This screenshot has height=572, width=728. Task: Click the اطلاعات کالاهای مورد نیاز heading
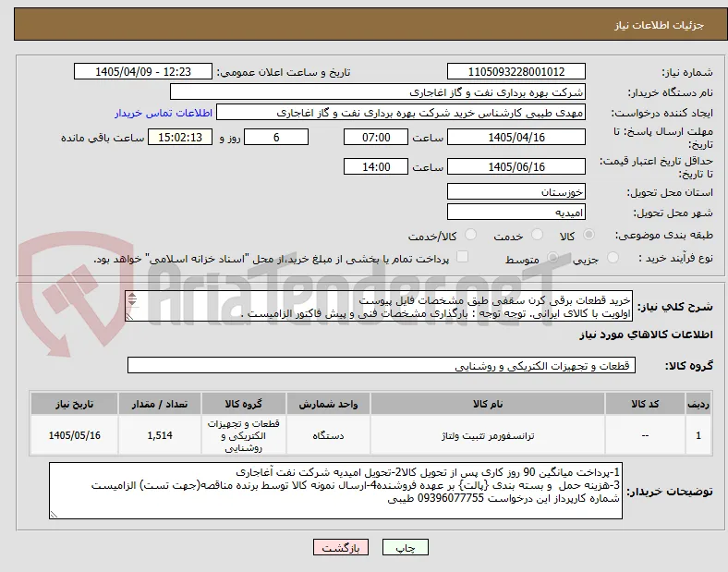(x=646, y=335)
